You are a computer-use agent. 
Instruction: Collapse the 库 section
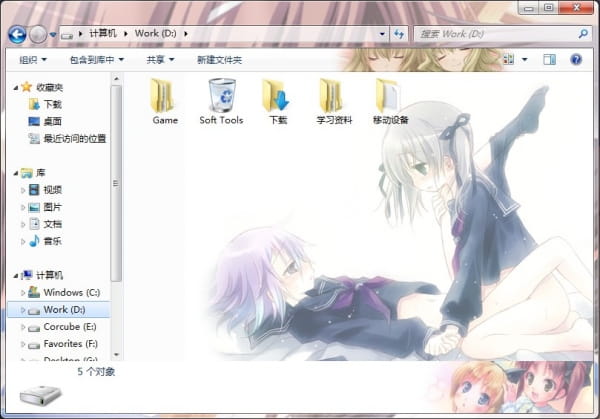click(x=16, y=174)
